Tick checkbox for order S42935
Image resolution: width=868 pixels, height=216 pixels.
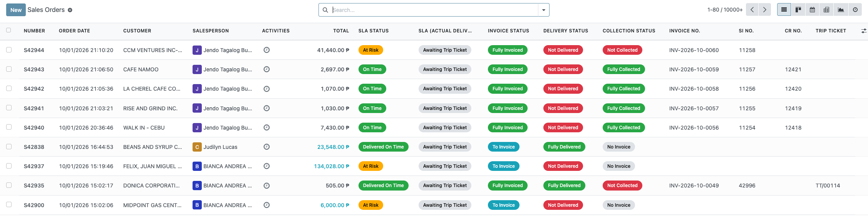[9, 185]
